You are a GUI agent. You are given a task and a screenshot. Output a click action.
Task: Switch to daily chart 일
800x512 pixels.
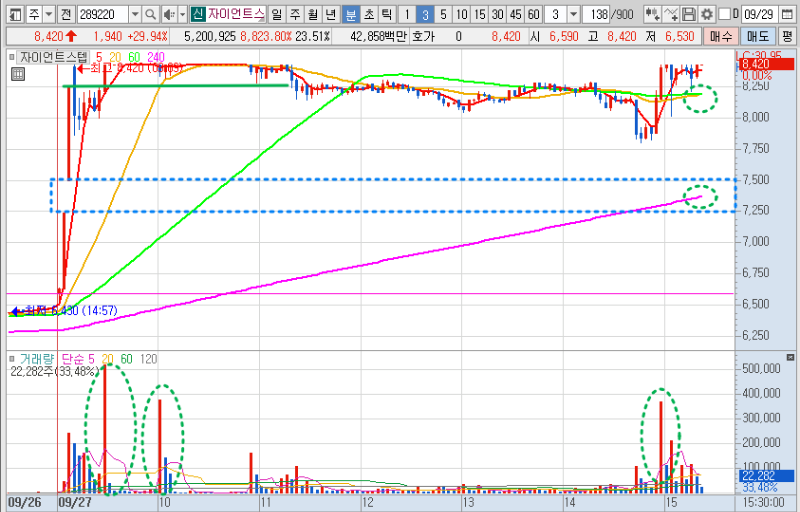(x=277, y=14)
